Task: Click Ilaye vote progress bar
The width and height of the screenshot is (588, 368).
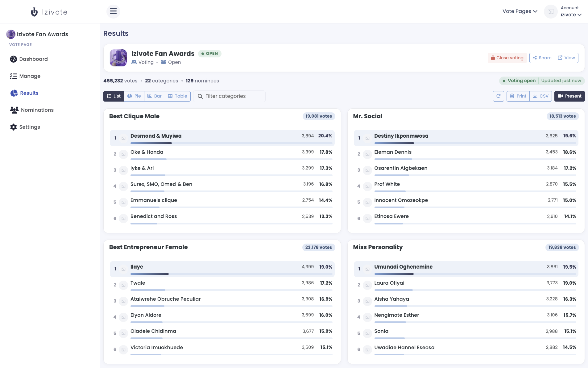Action: pyautogui.click(x=231, y=274)
